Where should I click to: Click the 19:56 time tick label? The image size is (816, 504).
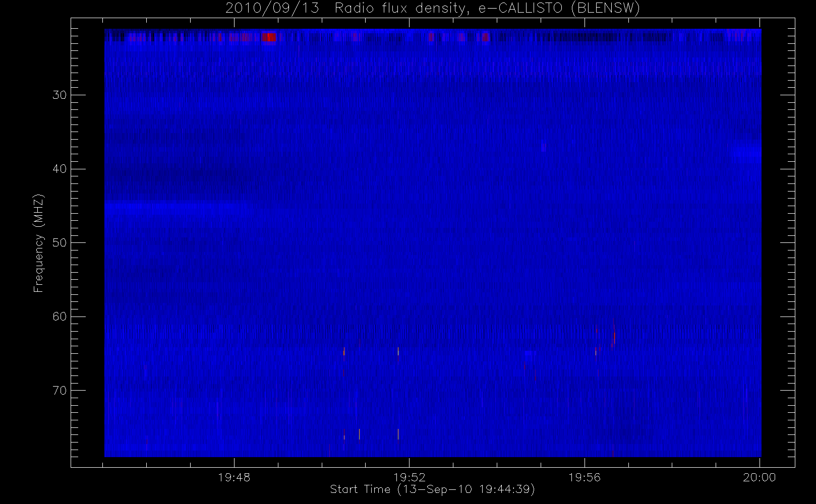[x=585, y=477]
